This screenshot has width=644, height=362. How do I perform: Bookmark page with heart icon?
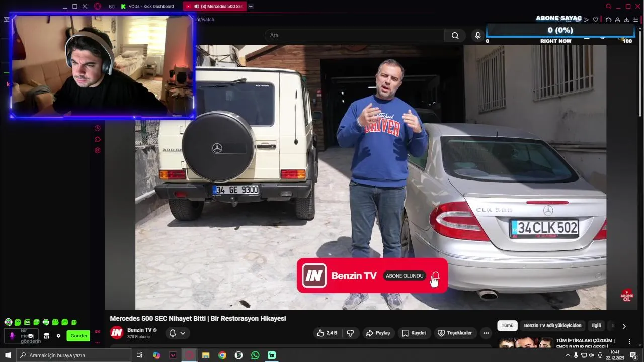(595, 20)
